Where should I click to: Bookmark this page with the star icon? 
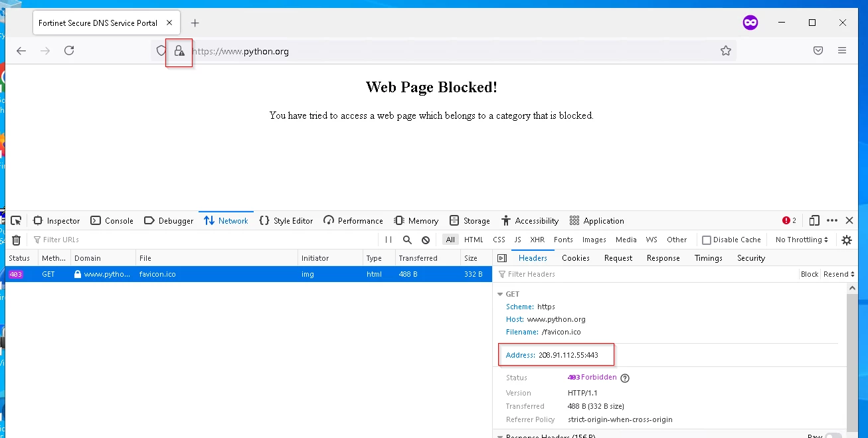(726, 50)
